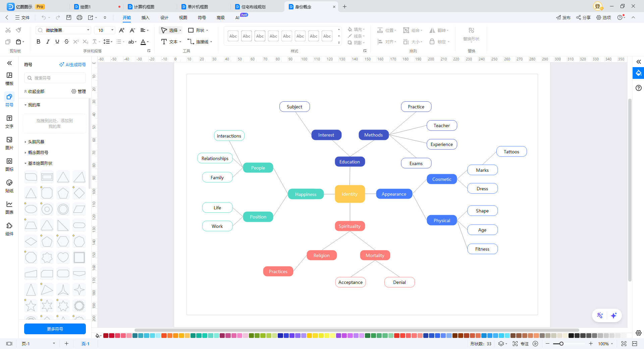Toggle Italic text formatting

click(x=48, y=42)
